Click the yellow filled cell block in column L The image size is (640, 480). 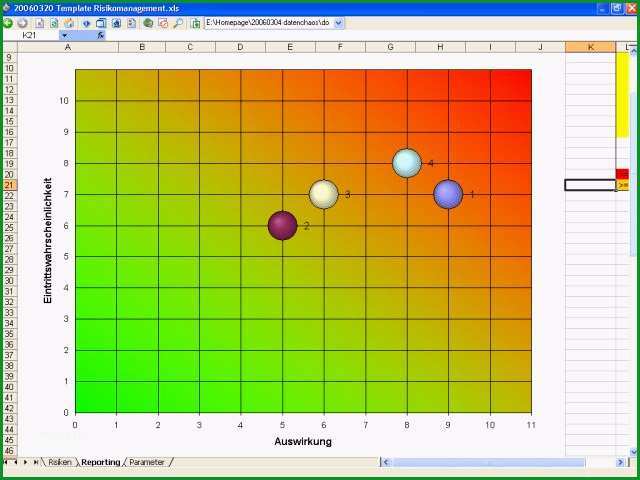(x=623, y=95)
